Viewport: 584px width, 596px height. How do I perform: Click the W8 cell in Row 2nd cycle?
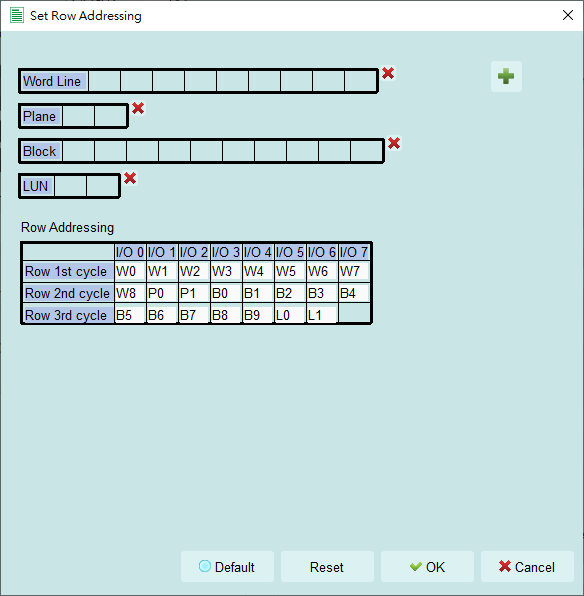(130, 293)
